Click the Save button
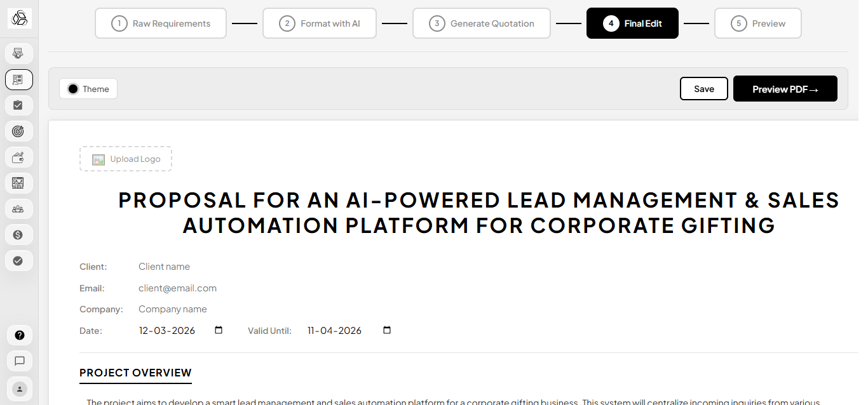This screenshot has width=868, height=405. [x=704, y=89]
